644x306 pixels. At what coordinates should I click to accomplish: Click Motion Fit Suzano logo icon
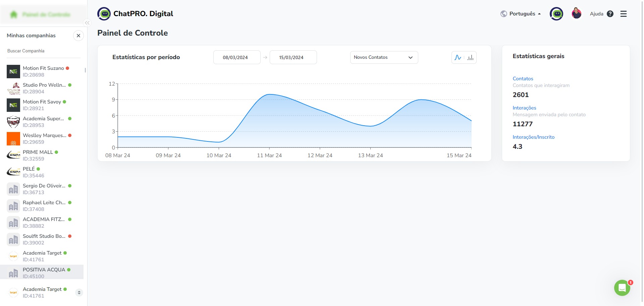[13, 72]
